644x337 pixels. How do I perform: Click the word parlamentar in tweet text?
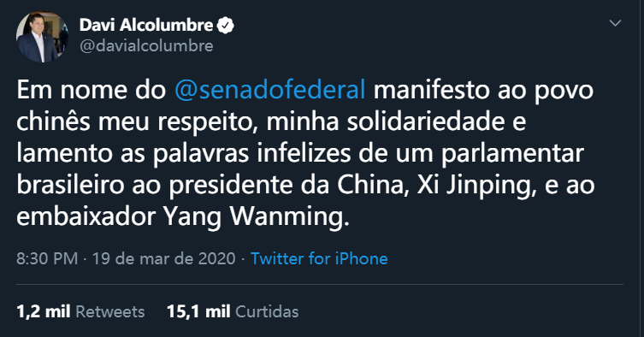click(x=512, y=154)
